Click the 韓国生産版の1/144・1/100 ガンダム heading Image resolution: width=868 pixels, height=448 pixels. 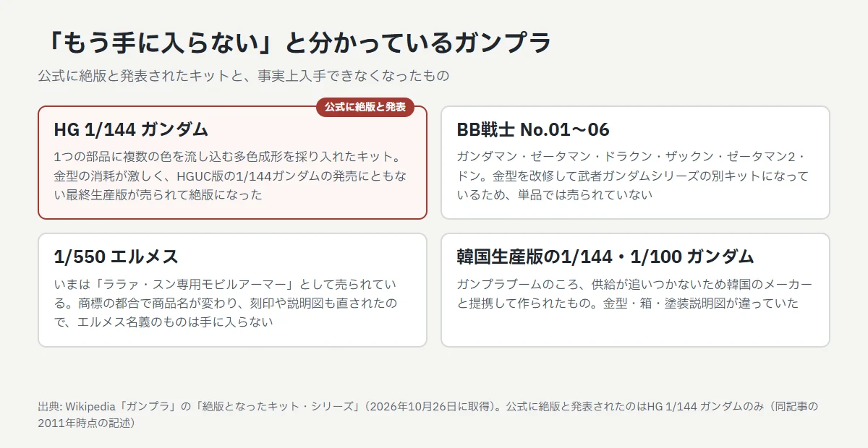point(605,257)
